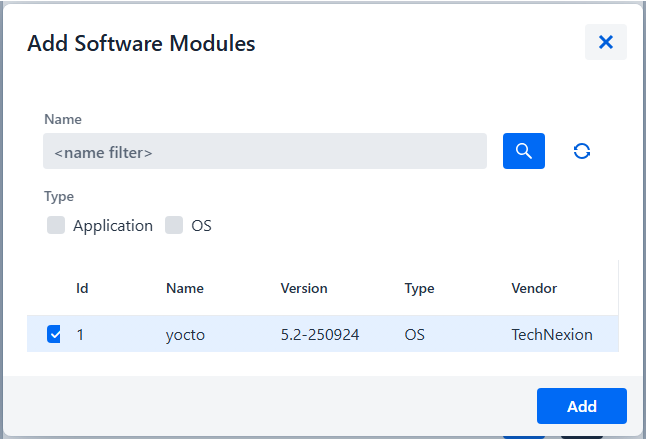Click the Type column header
The width and height of the screenshot is (648, 440).
click(x=419, y=288)
